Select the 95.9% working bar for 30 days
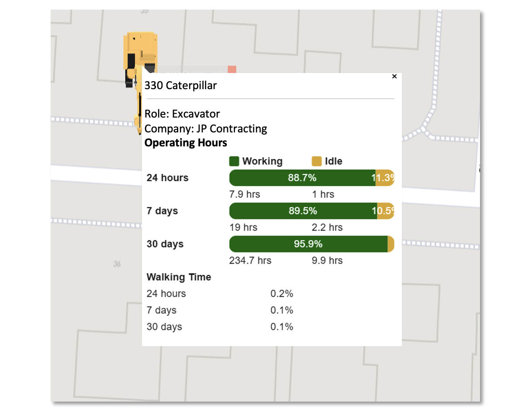Viewport: 532px width, 416px height. pos(308,244)
